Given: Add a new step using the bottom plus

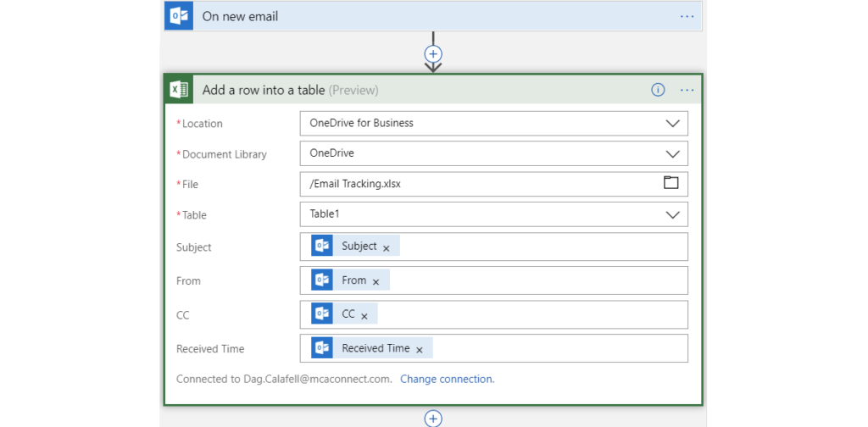Looking at the screenshot, I should coord(433,419).
